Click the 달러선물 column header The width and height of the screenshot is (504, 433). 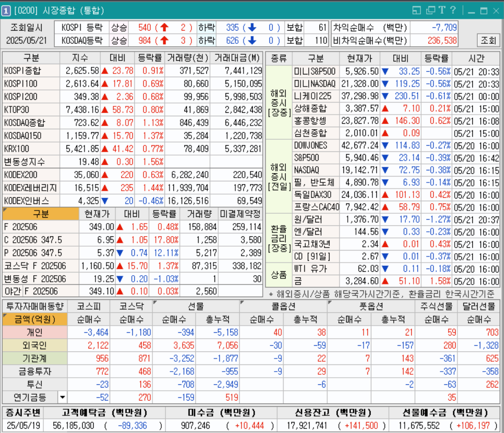tap(479, 306)
